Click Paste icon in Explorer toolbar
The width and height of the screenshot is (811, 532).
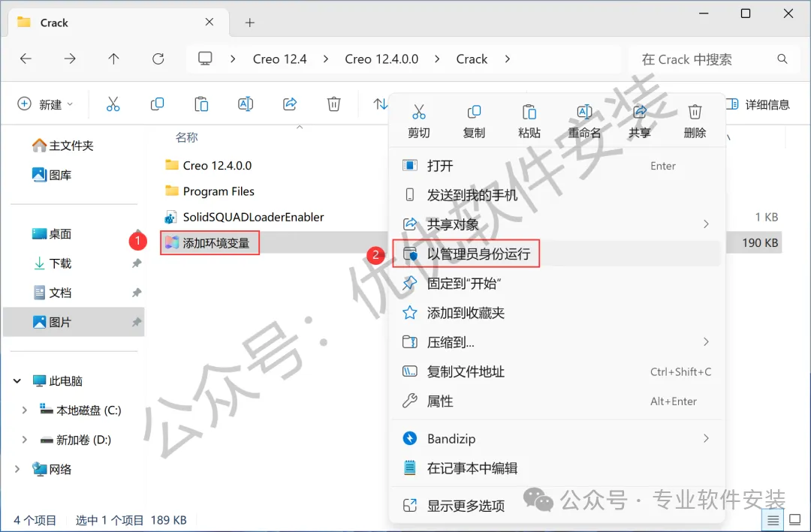tap(201, 104)
